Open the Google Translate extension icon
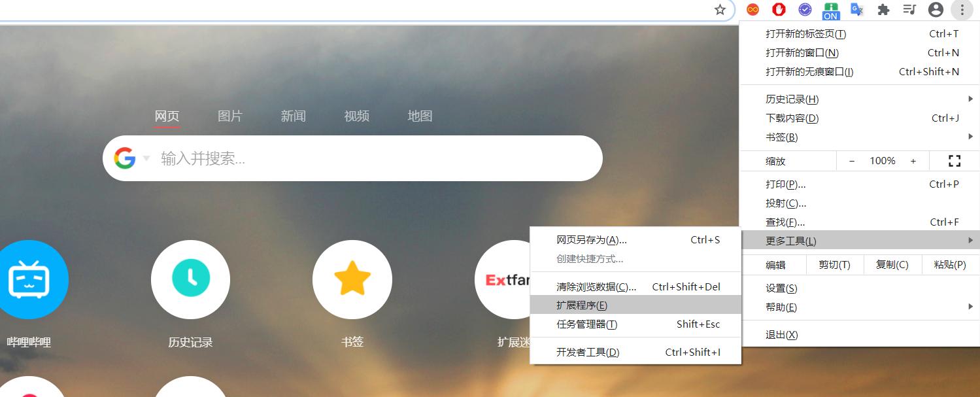This screenshot has width=980, height=397. 857,9
